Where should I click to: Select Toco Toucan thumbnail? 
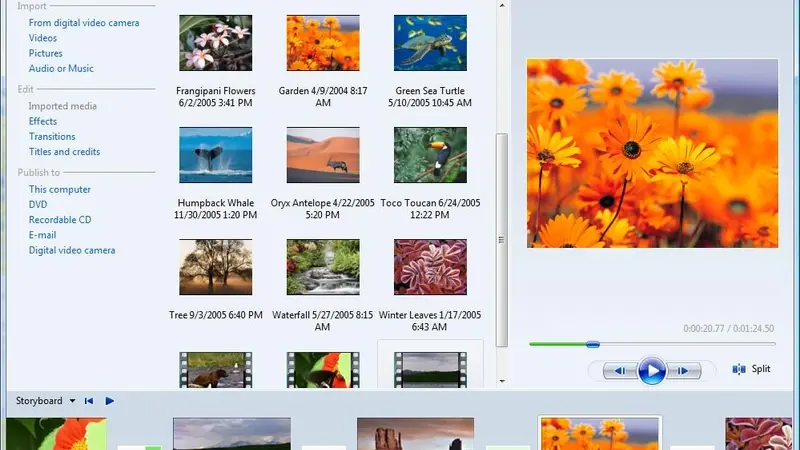click(x=430, y=155)
